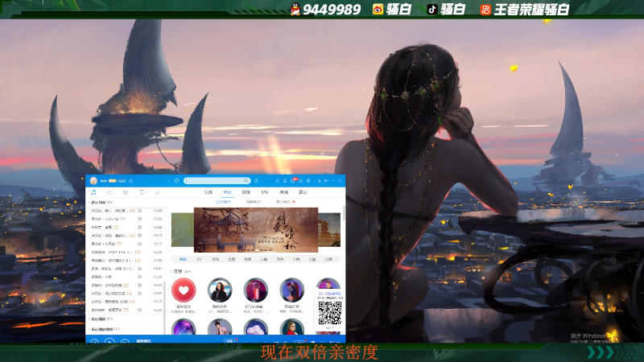Select the 儿童 category chip
This screenshot has width=644, height=362.
(x=312, y=259)
